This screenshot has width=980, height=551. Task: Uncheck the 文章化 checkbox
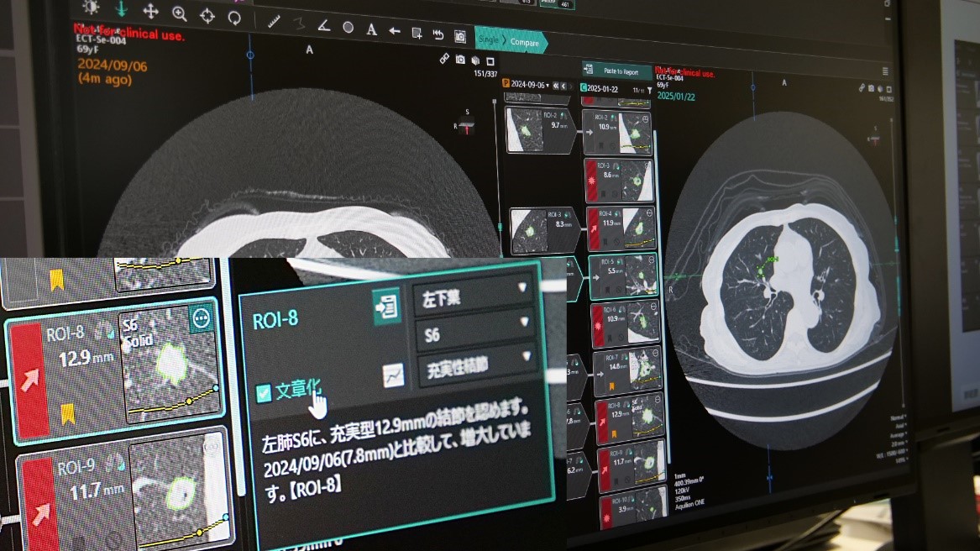point(264,393)
